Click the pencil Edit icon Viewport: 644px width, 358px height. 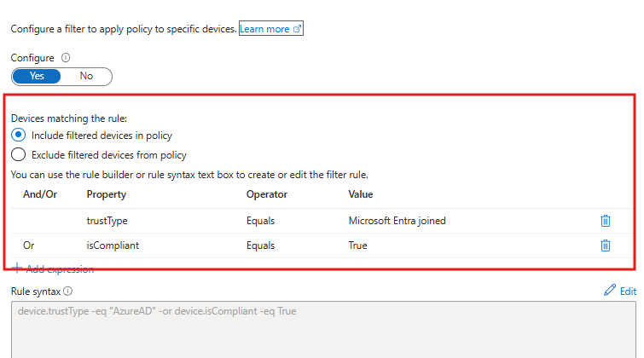pos(610,290)
